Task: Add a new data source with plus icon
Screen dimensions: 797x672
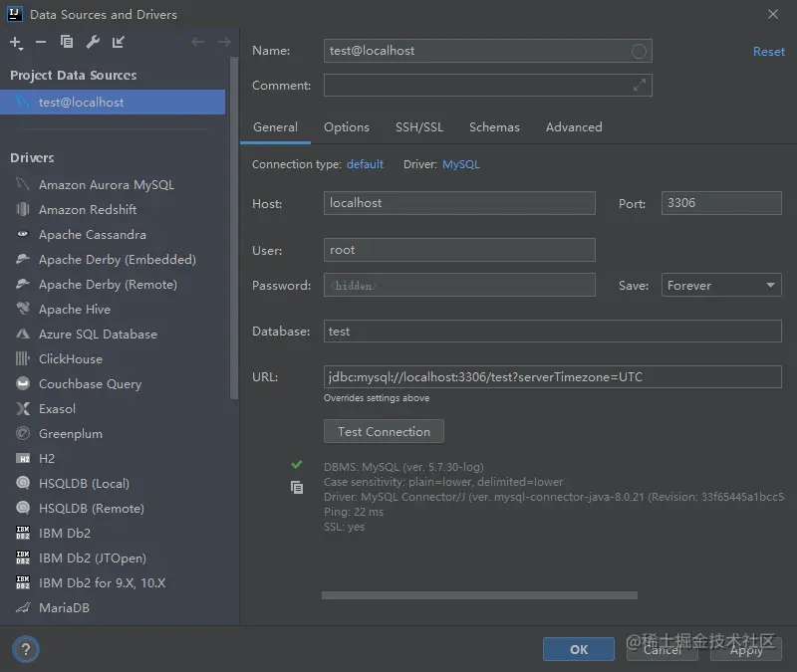Action: tap(16, 43)
